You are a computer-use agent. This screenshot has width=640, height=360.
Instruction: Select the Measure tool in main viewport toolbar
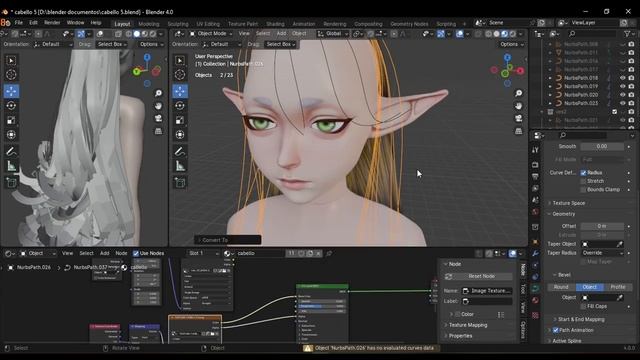pos(180,166)
